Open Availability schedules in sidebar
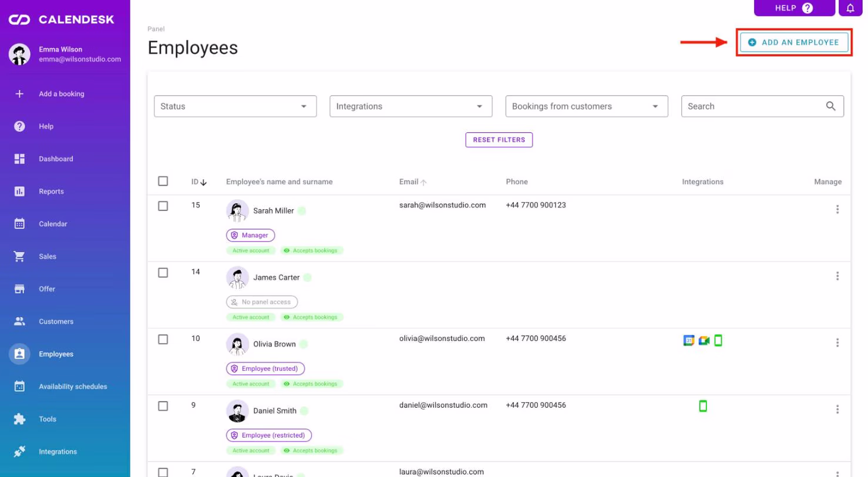Viewport: 868px width, 477px height. (x=65, y=387)
